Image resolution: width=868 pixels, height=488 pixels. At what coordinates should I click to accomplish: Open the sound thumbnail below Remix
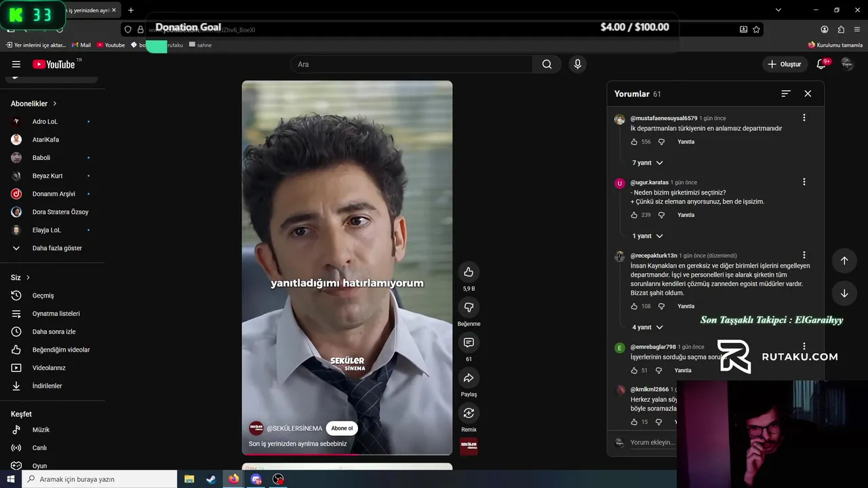pyautogui.click(x=469, y=447)
